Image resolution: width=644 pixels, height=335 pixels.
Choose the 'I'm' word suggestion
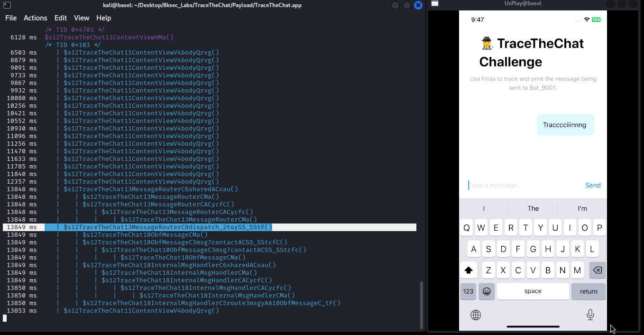pyautogui.click(x=582, y=208)
